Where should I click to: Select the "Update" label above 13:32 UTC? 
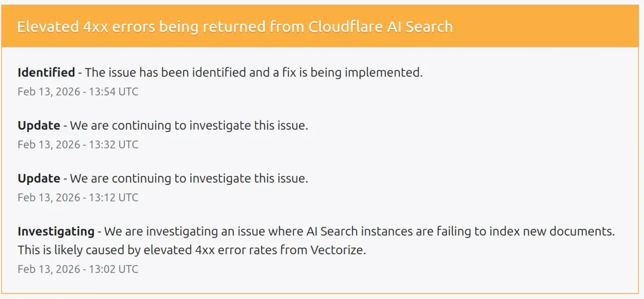[39, 125]
